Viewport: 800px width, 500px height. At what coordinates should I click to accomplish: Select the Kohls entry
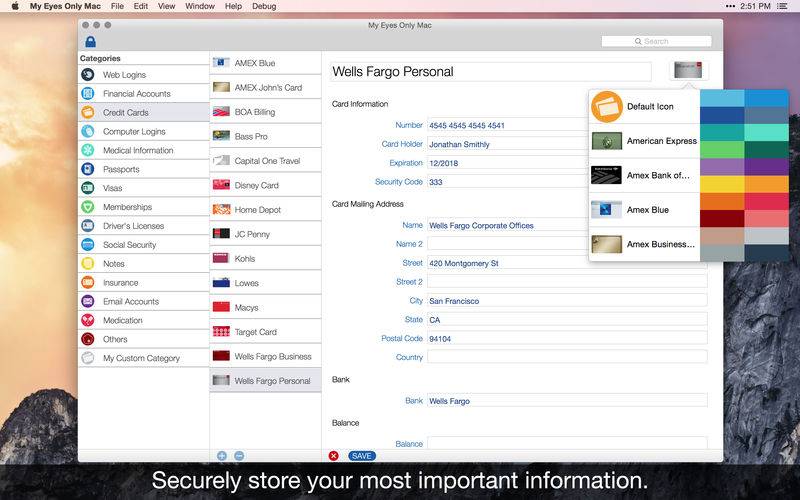(x=265, y=259)
